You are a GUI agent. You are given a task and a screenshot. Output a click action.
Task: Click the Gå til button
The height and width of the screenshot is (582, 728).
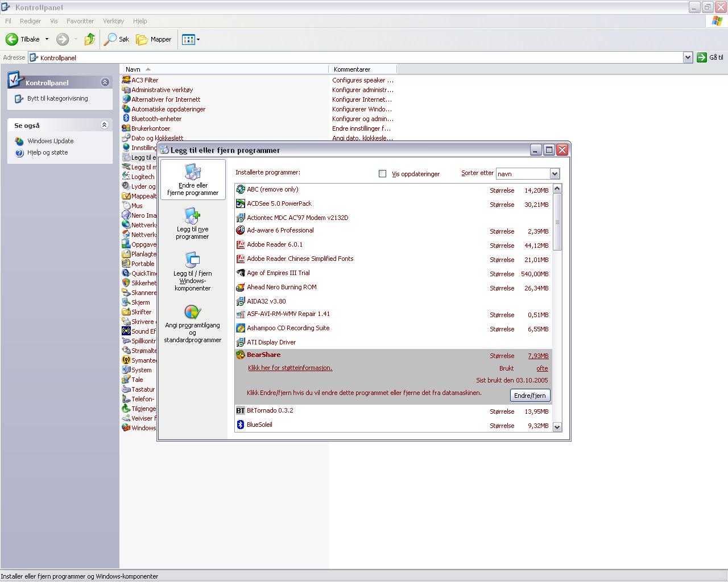(710, 57)
